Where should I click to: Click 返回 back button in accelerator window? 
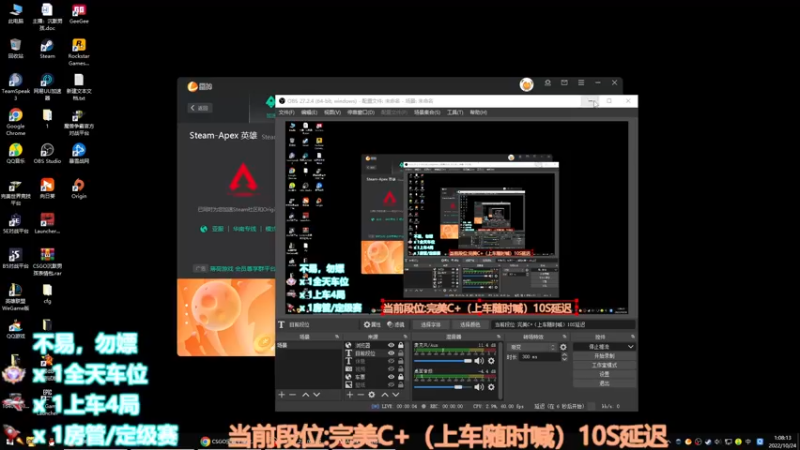click(x=199, y=108)
